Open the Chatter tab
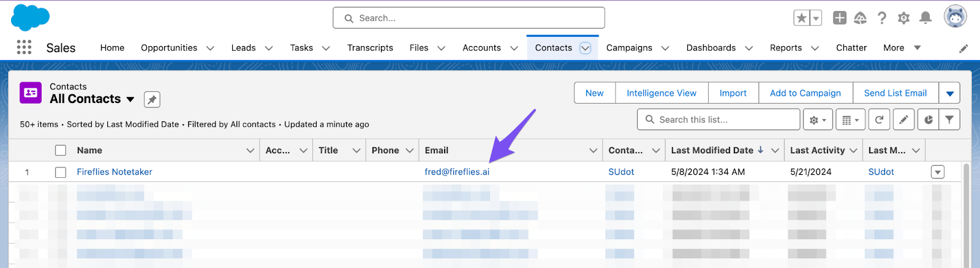This screenshot has height=268, width=980. tap(851, 48)
